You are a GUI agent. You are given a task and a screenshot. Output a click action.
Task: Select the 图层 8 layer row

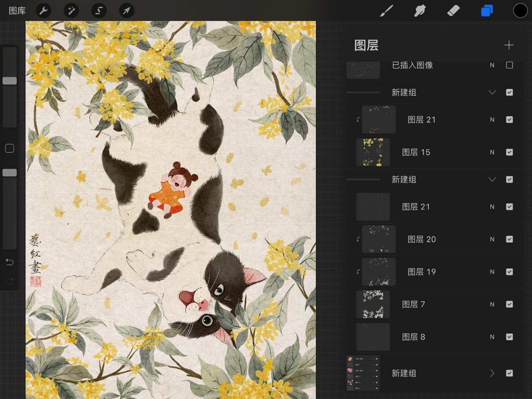click(435, 337)
